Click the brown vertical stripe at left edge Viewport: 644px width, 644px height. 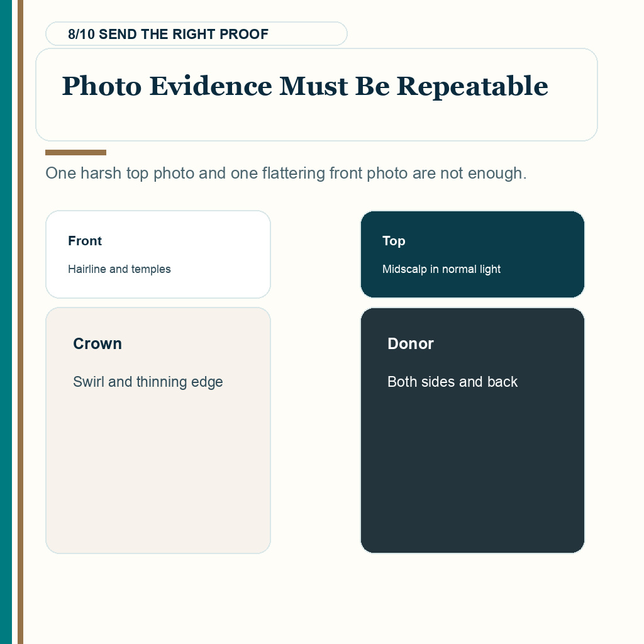[x=20, y=322]
